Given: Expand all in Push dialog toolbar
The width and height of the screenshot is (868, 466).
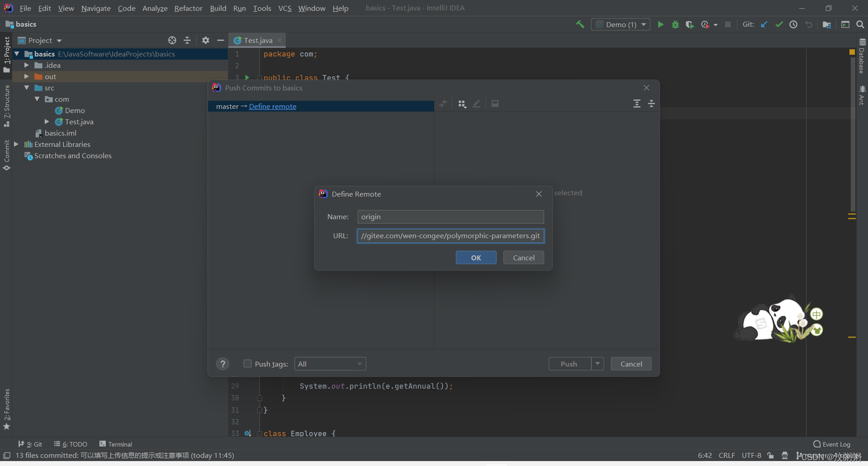Looking at the screenshot, I should 637,104.
